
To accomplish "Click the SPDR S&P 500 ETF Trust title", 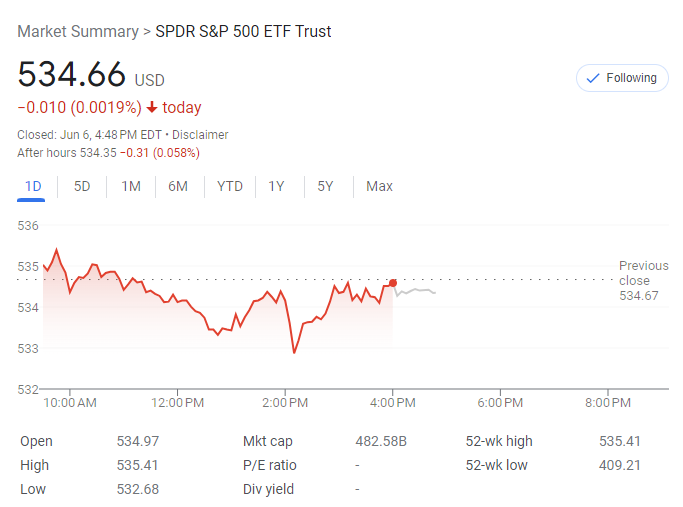I will 243,31.
